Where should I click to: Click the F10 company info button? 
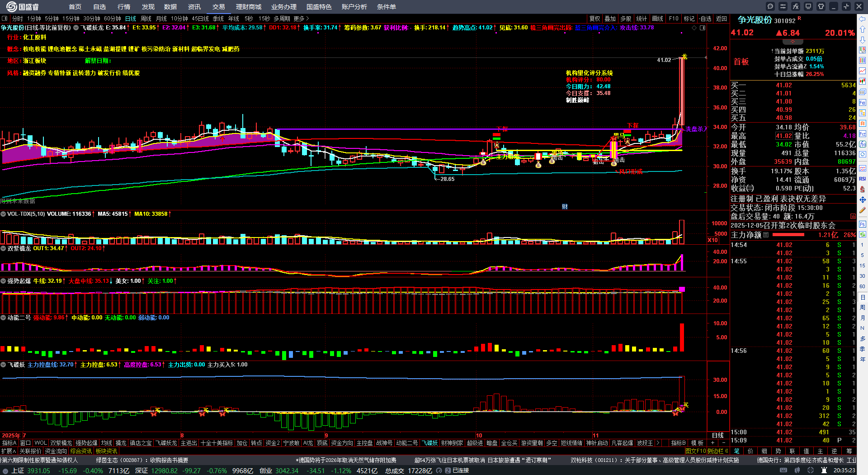[674, 19]
